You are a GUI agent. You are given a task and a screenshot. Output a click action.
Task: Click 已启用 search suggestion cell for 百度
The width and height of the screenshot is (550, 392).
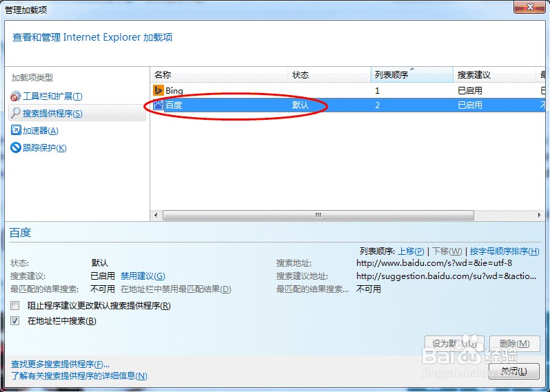(470, 105)
